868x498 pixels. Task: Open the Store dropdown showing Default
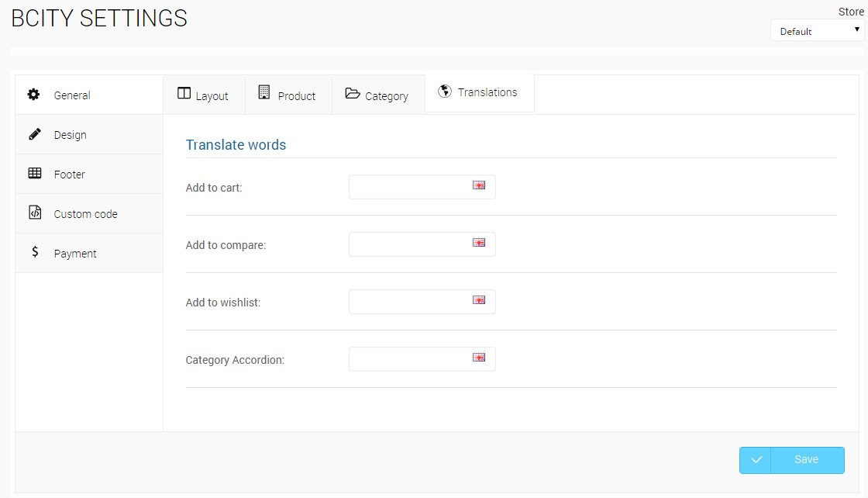coord(817,31)
